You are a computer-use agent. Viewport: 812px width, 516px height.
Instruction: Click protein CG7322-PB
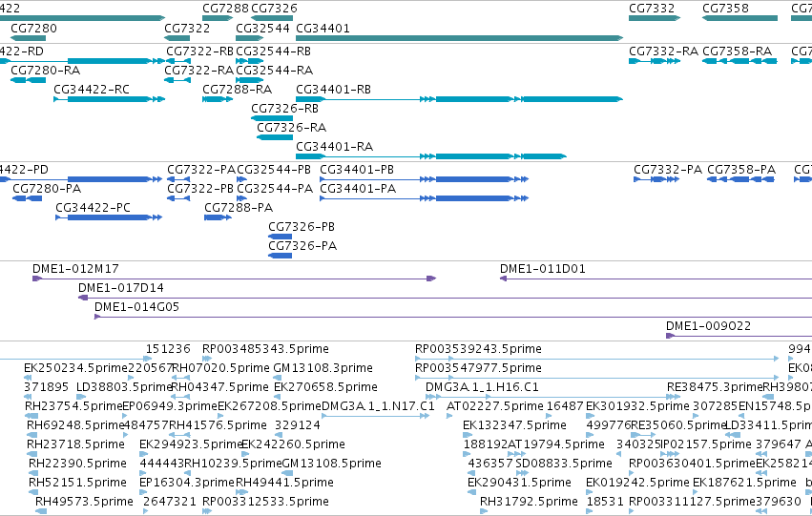point(178,198)
